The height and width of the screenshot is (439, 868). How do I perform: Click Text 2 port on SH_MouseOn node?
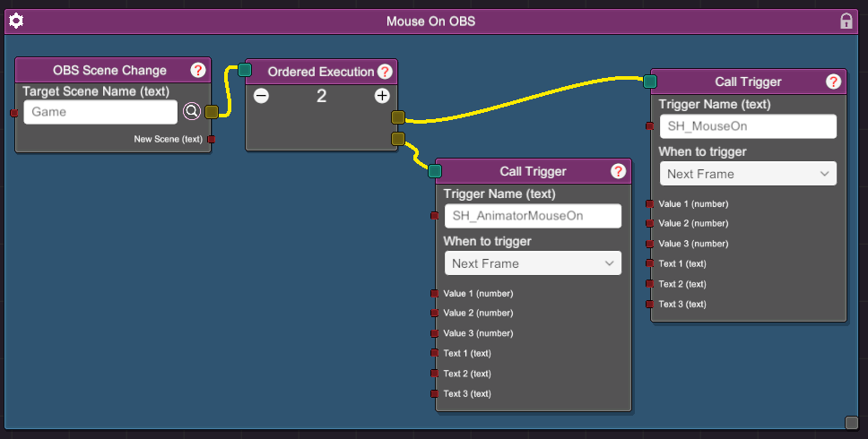pyautogui.click(x=650, y=284)
